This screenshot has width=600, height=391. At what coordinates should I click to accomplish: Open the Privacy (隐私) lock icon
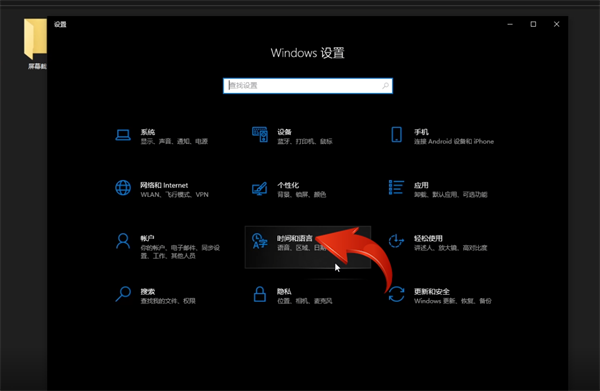[x=260, y=294]
